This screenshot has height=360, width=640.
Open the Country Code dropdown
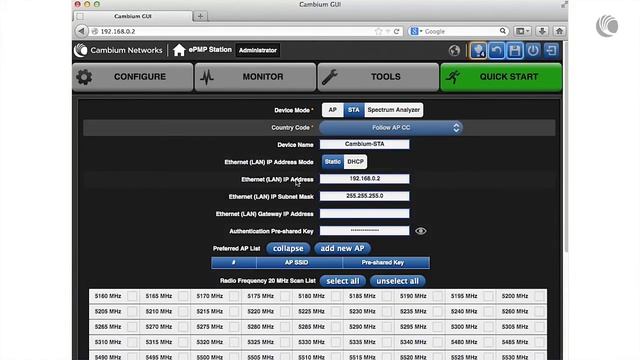391,128
